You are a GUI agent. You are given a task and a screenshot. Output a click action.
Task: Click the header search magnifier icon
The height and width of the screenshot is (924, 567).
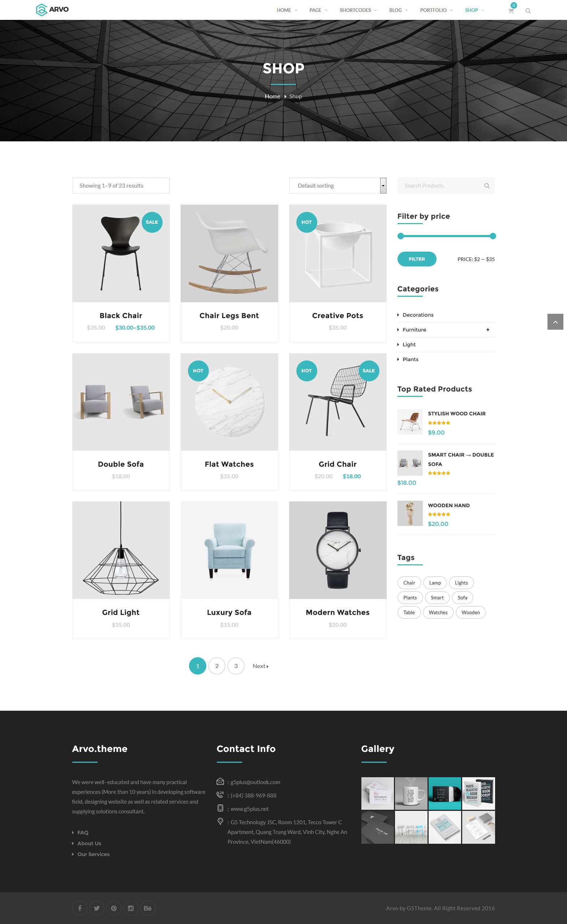[x=528, y=11]
